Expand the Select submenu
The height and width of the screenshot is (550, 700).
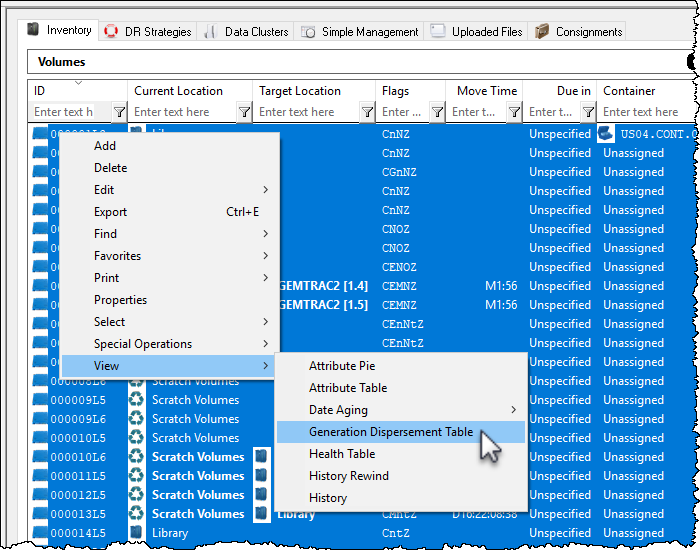tap(170, 322)
